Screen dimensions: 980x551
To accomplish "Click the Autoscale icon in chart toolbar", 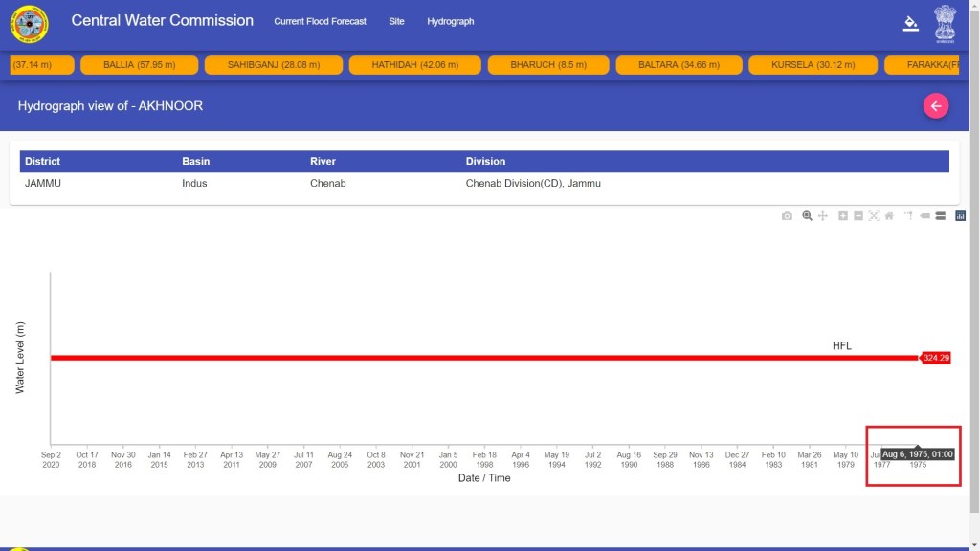I will click(874, 216).
